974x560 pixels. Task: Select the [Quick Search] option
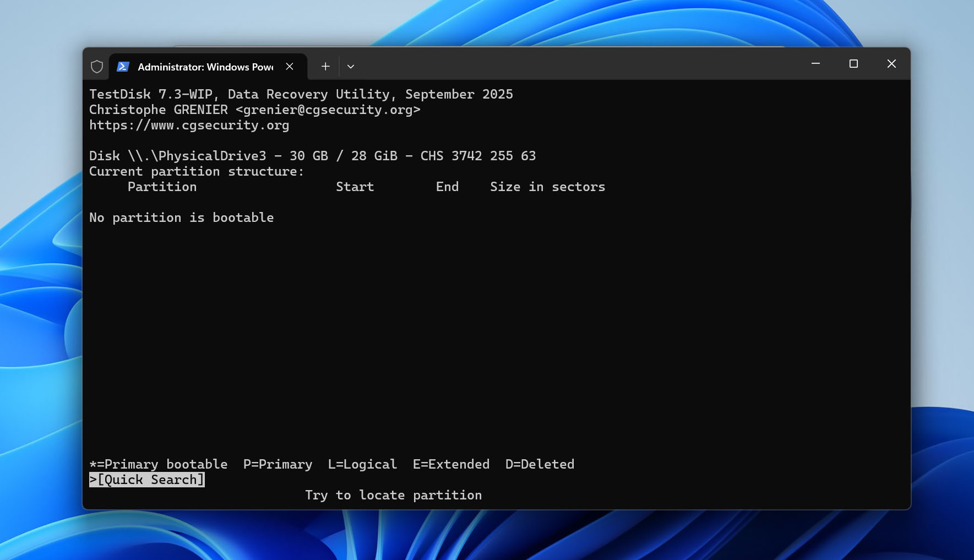pyautogui.click(x=147, y=480)
